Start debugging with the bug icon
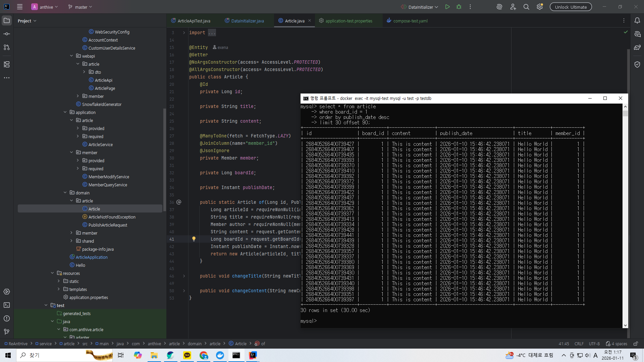Viewport: 644px width, 362px height. pyautogui.click(x=459, y=7)
